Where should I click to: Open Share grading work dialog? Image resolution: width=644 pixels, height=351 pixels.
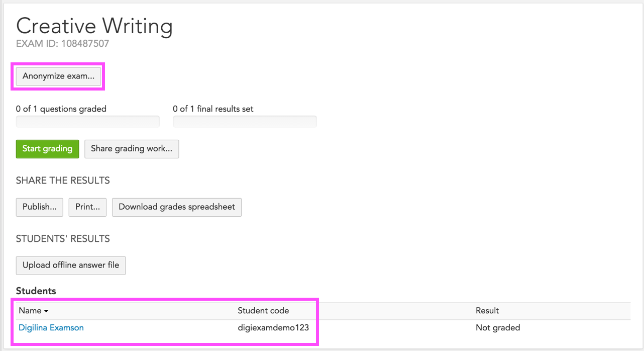(132, 149)
